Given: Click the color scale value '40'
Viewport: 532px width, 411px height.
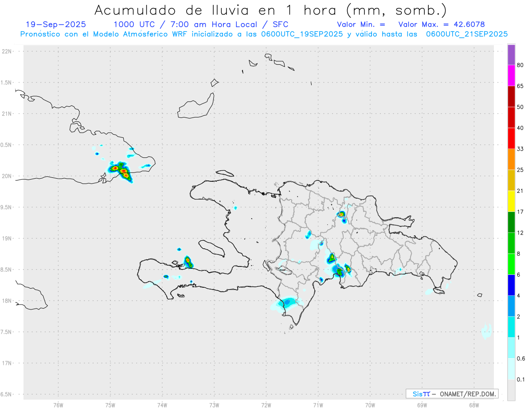Looking at the screenshot, I should (520, 128).
